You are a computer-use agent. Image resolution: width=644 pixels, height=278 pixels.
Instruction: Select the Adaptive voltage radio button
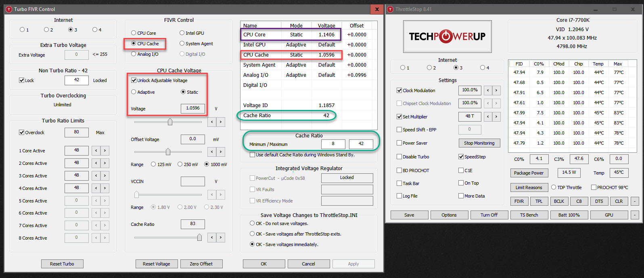click(134, 92)
